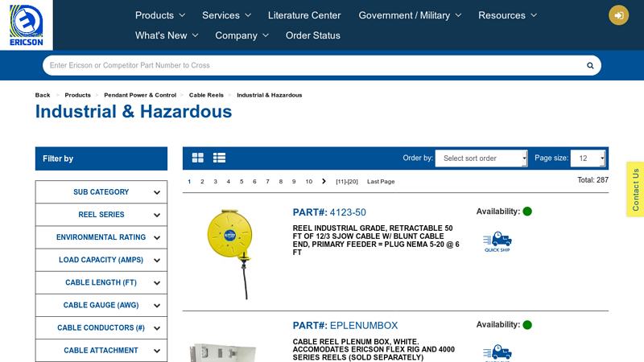Select current page 1
Image resolution: width=644 pixels, height=362 pixels.
[x=189, y=182]
